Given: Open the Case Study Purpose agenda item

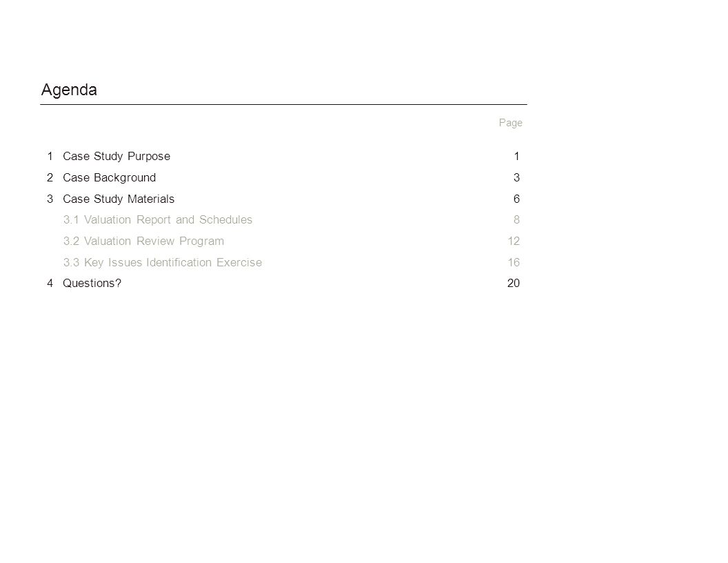Looking at the screenshot, I should 117,157.
